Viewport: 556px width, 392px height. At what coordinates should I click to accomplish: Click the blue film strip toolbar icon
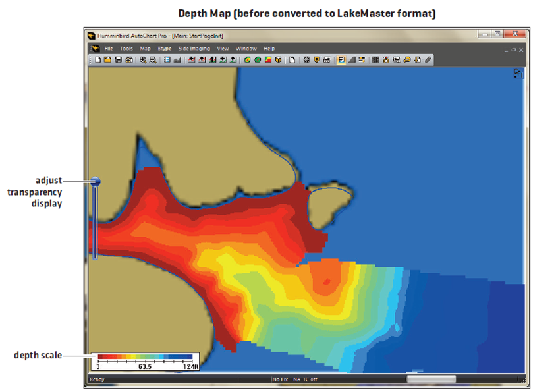167,59
